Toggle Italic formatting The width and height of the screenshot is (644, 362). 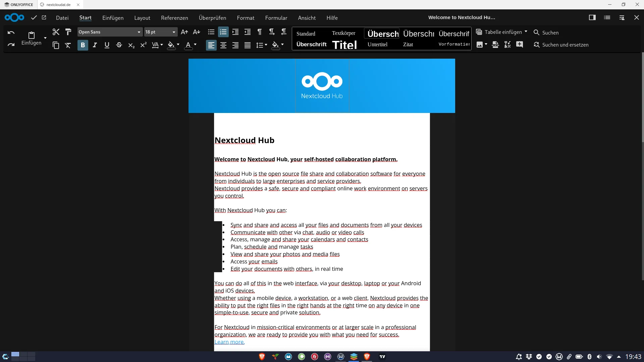pos(95,45)
